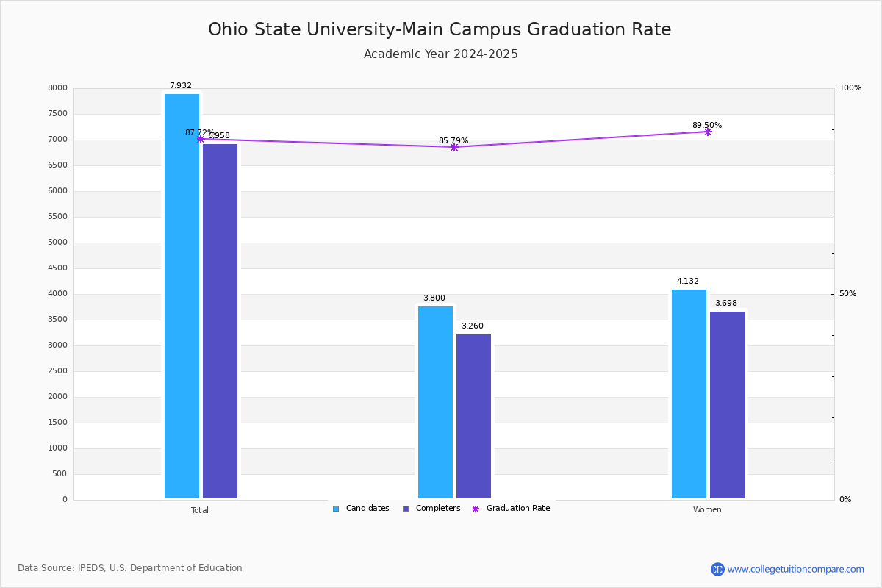The width and height of the screenshot is (882, 588).
Task: Click the Completers legend purple color square
Action: point(406,509)
